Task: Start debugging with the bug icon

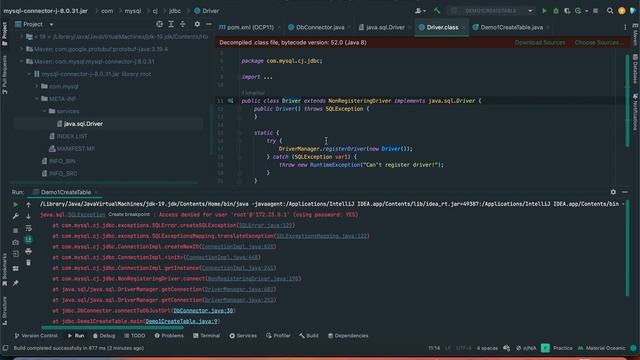Action: (x=556, y=11)
